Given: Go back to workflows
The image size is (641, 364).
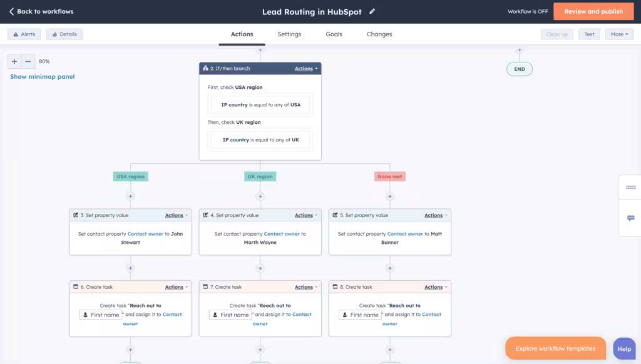Looking at the screenshot, I should (x=41, y=11).
